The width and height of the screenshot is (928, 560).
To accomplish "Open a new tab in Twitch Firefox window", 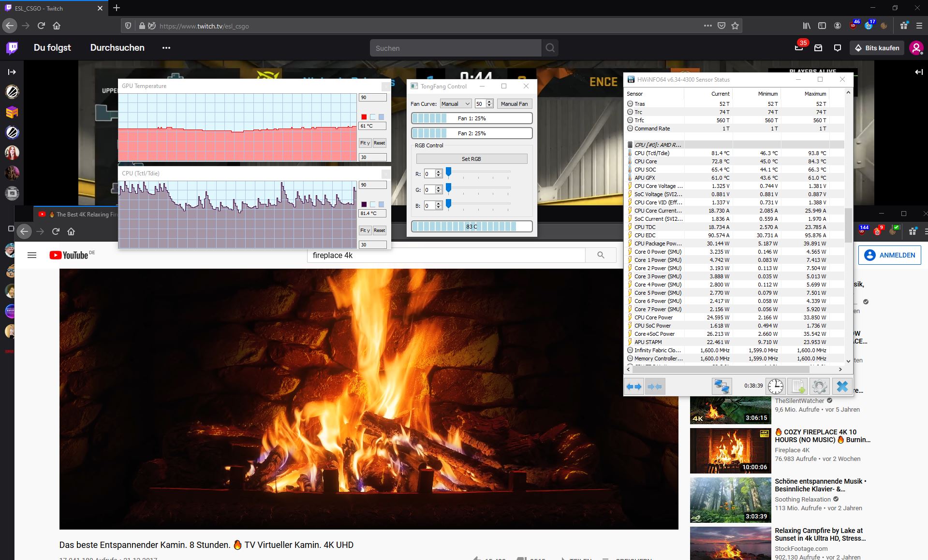I will 117,8.
